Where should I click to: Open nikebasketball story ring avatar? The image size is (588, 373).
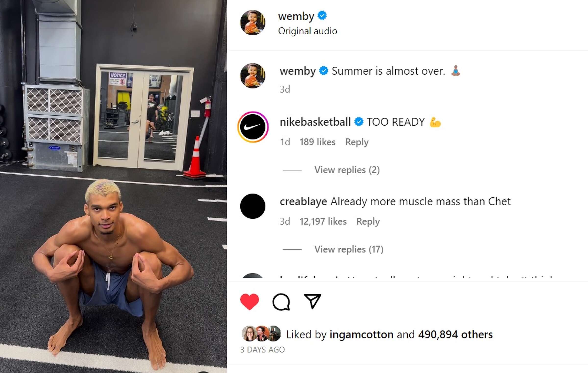pyautogui.click(x=253, y=127)
